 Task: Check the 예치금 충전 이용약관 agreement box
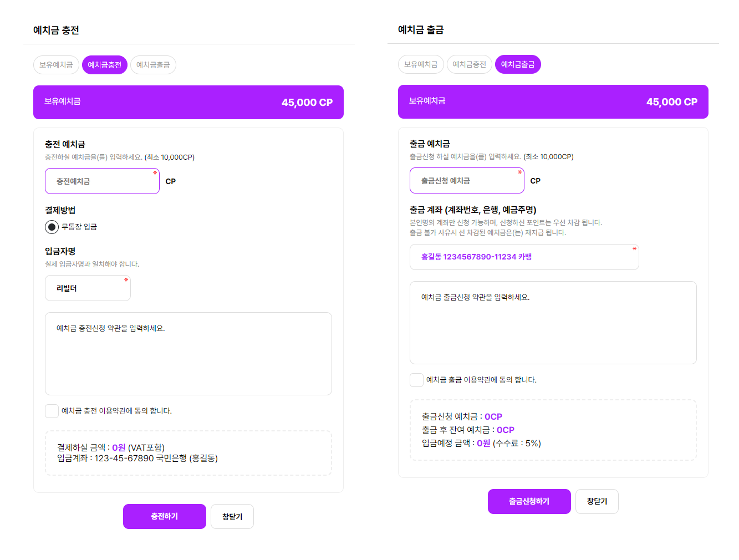pyautogui.click(x=52, y=411)
